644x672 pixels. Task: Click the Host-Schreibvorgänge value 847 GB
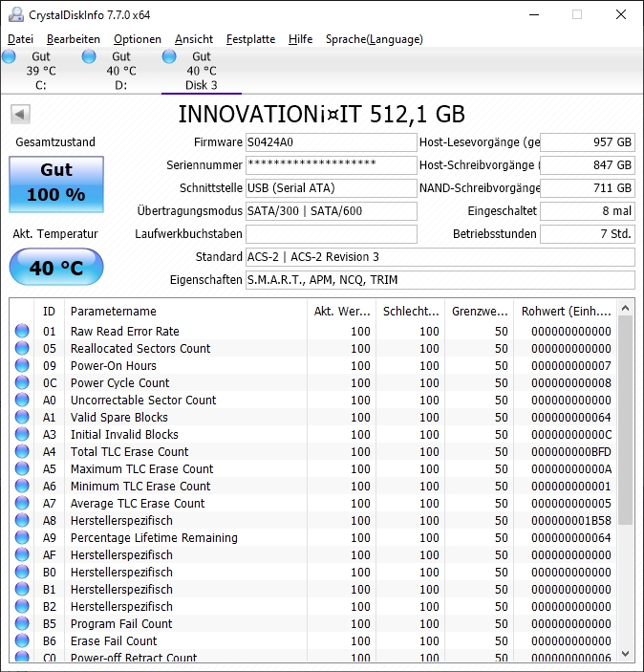pyautogui.click(x=587, y=165)
